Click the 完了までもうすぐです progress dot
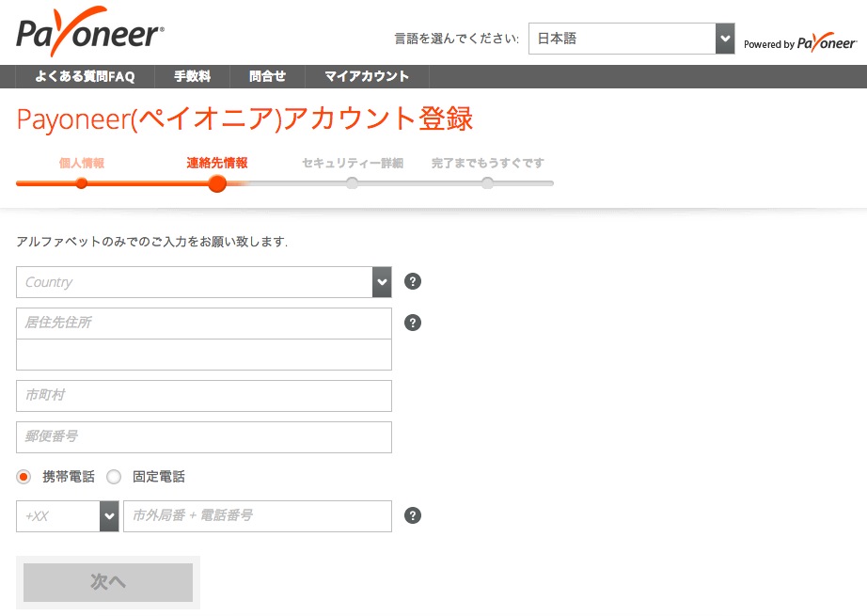 (x=487, y=183)
